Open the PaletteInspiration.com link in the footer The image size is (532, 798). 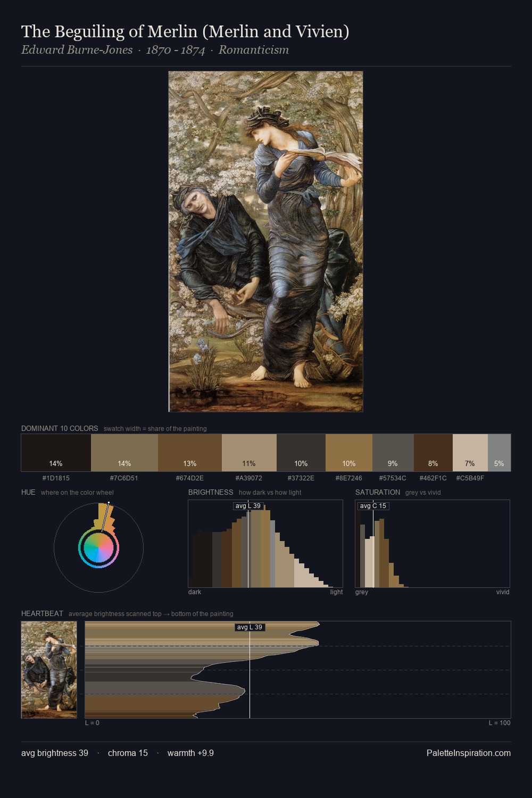pos(469,753)
